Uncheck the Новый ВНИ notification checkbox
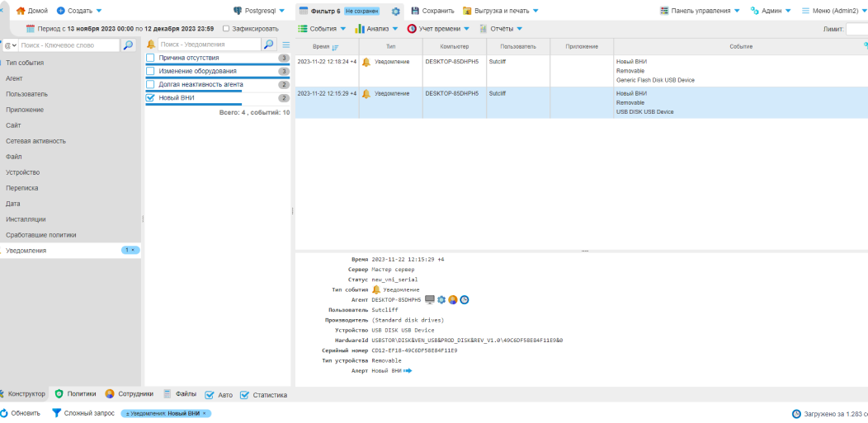The height and width of the screenshot is (423, 868). pyautogui.click(x=150, y=97)
